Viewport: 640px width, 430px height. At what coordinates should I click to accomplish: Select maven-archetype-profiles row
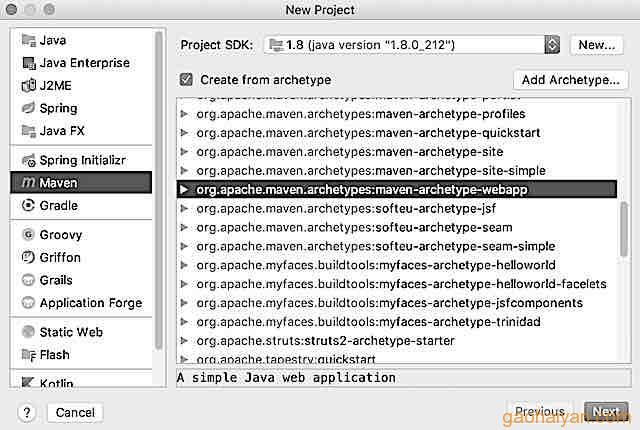click(x=397, y=114)
